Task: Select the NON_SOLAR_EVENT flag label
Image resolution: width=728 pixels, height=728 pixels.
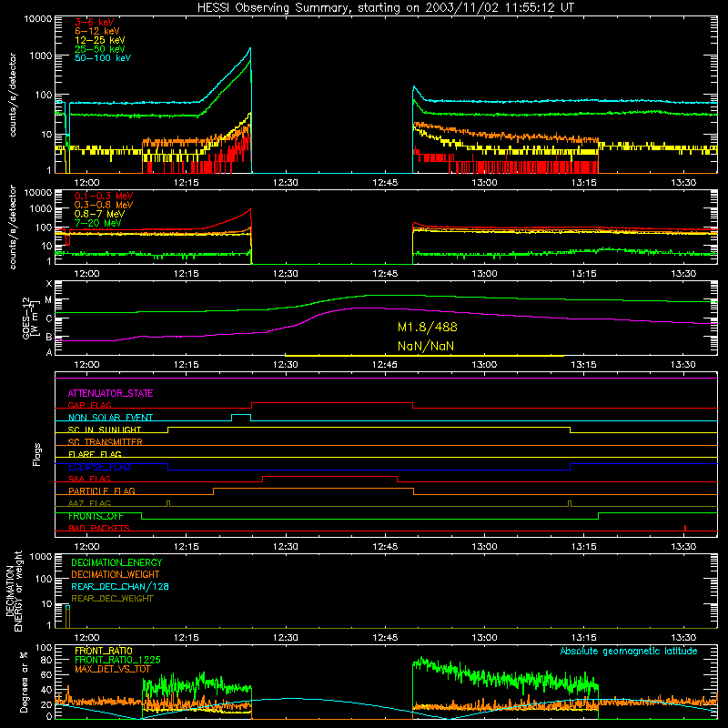Action: [x=110, y=418]
